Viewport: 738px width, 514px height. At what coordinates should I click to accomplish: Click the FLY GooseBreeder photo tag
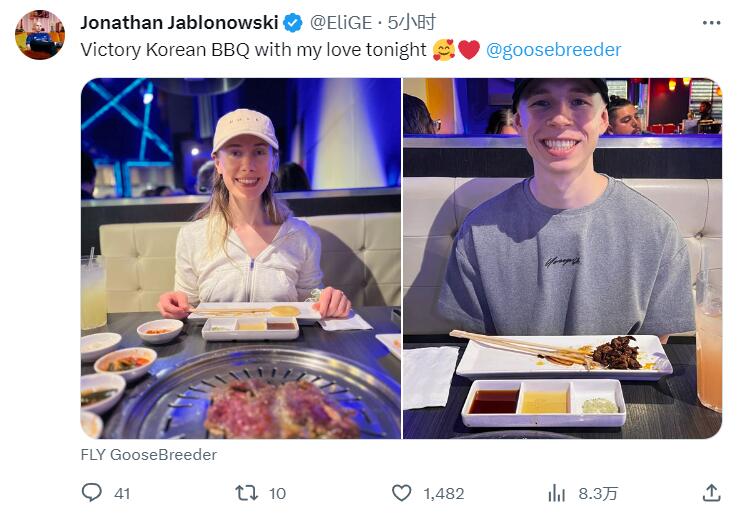pos(148,454)
